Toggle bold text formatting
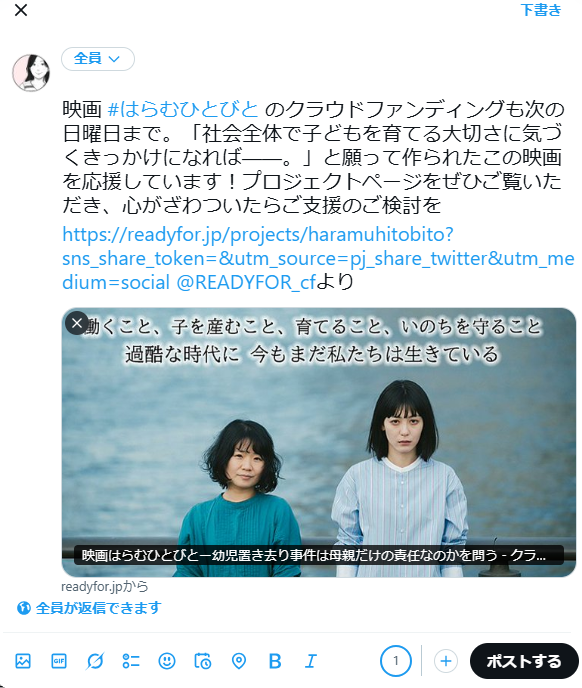Viewport: 582px width, 688px height. click(275, 660)
